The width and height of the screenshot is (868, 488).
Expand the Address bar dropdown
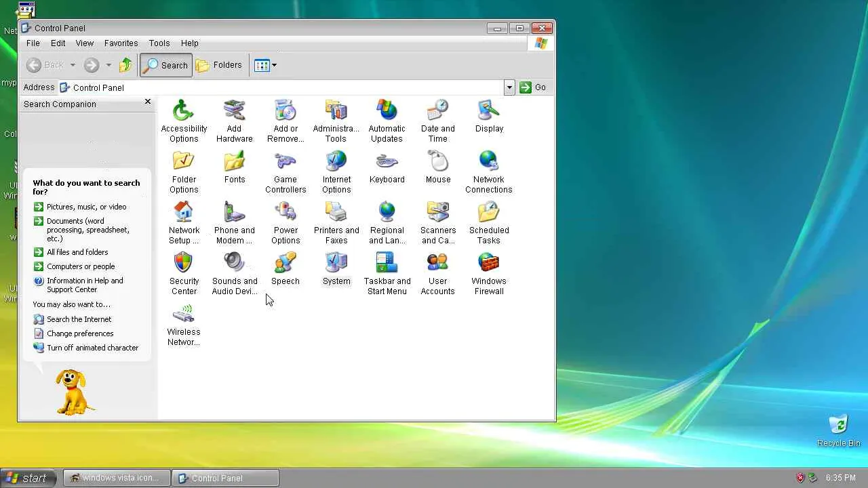[x=509, y=87]
